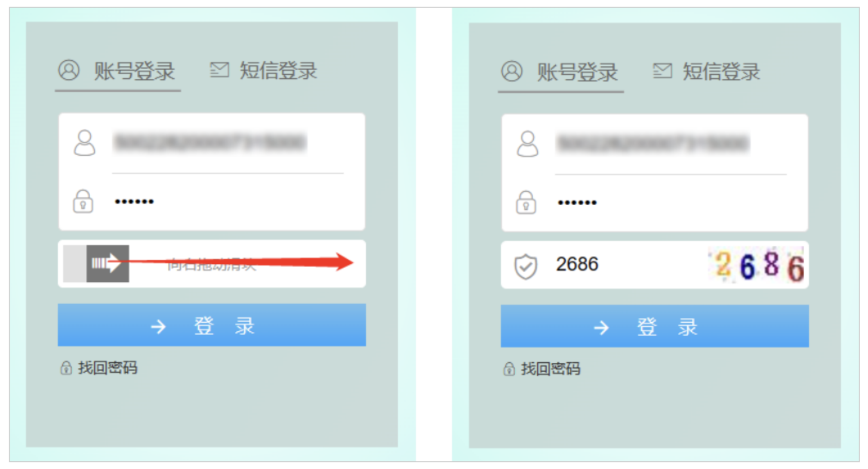Click the envelope icon in right panel

tap(662, 71)
